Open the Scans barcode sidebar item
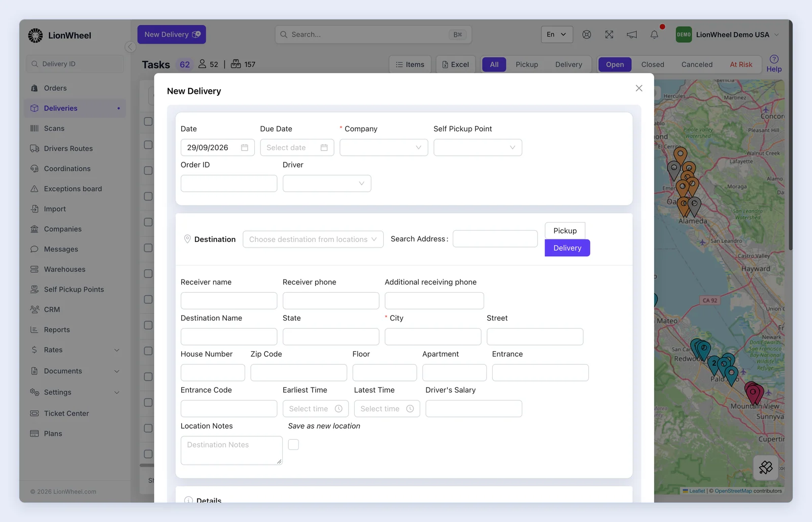Viewport: 812px width, 522px height. [x=75, y=128]
